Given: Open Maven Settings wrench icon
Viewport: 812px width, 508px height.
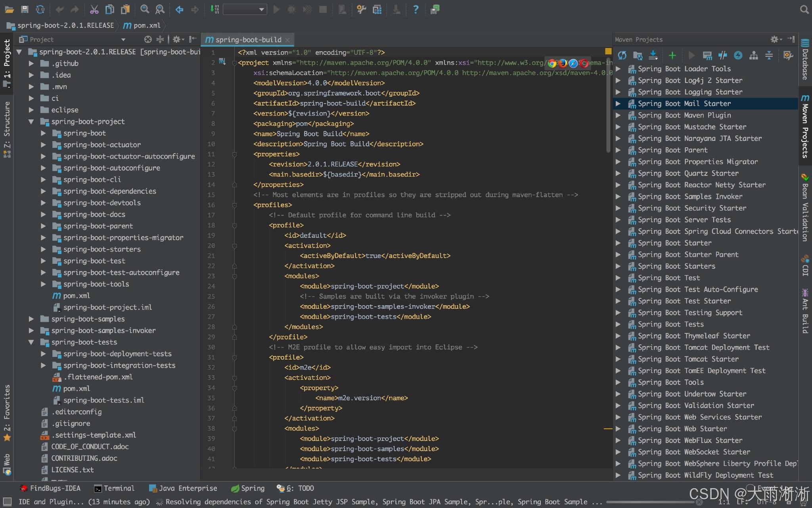Looking at the screenshot, I should pyautogui.click(x=788, y=55).
